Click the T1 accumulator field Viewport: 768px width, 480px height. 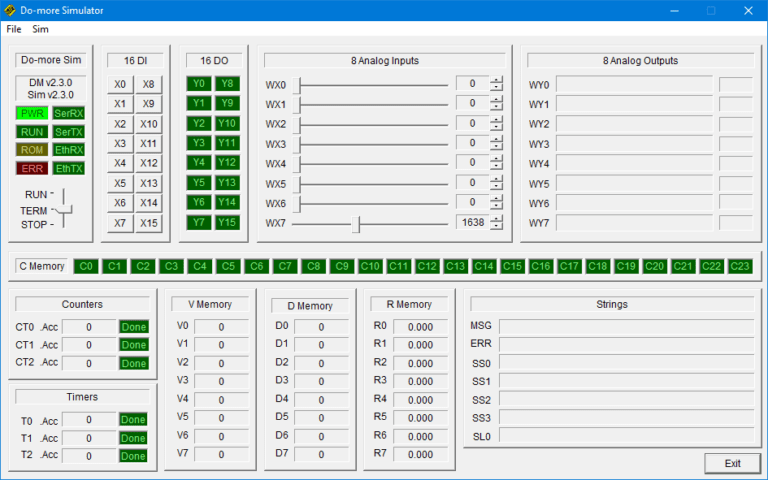[89, 438]
